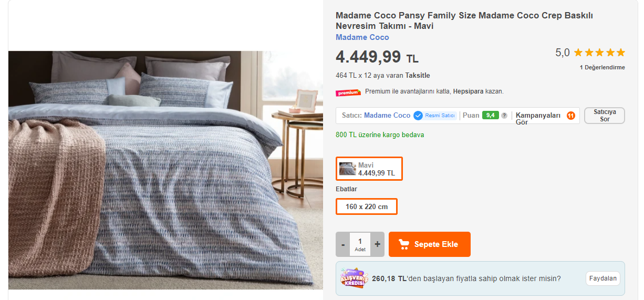
Task: Click the orange 11 campaigns badge
Action: click(x=571, y=116)
